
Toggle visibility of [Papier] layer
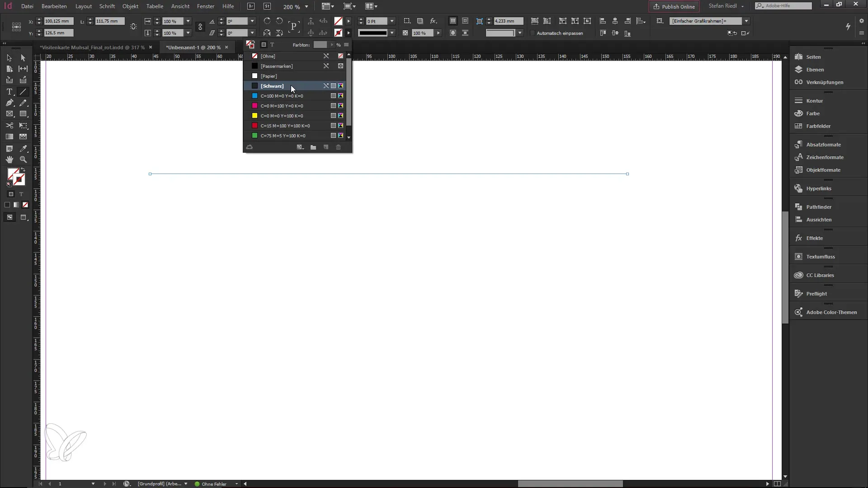(255, 75)
